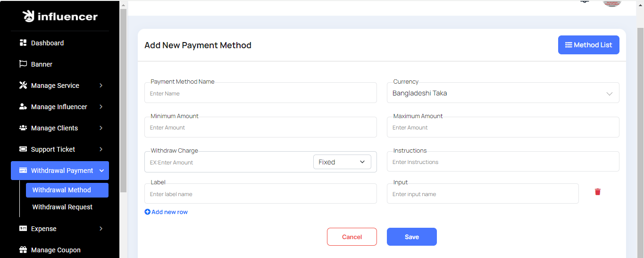Expand the Manage Influencer submenu
The height and width of the screenshot is (258, 644).
101,107
